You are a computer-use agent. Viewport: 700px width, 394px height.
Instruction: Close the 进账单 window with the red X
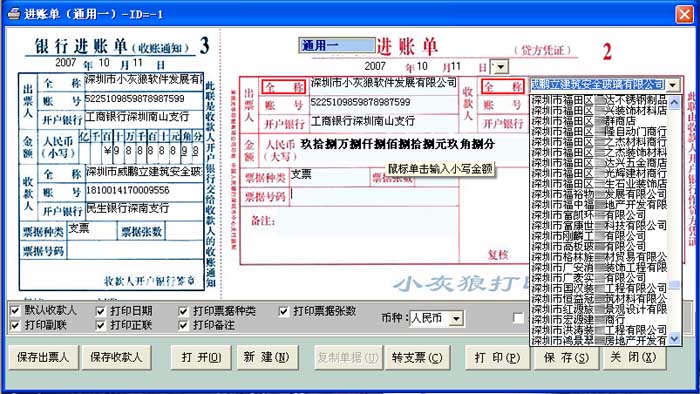(x=684, y=14)
